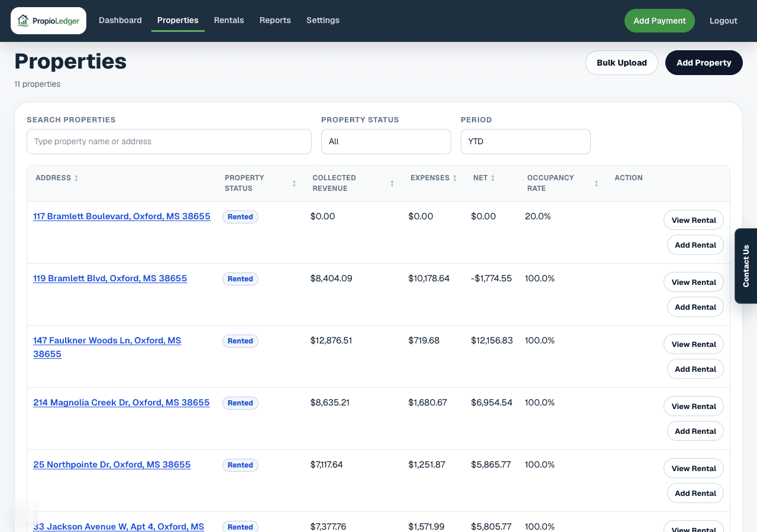Open the Dashboard nav item

point(120,20)
